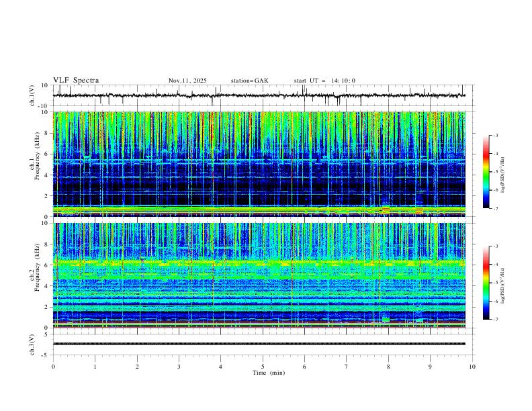Click the time axis tick label '10'

click(472, 367)
